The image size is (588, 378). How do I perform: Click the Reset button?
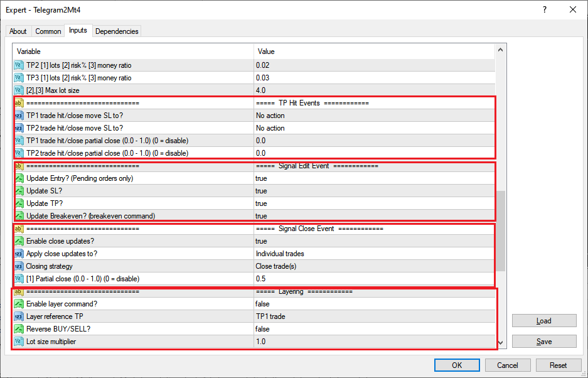tap(558, 365)
